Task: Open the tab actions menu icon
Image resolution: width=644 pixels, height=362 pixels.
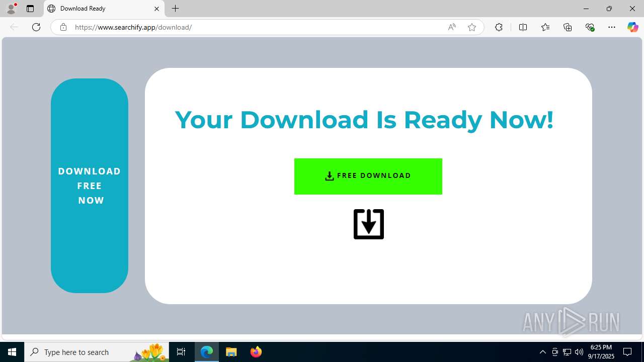Action: coord(30,9)
